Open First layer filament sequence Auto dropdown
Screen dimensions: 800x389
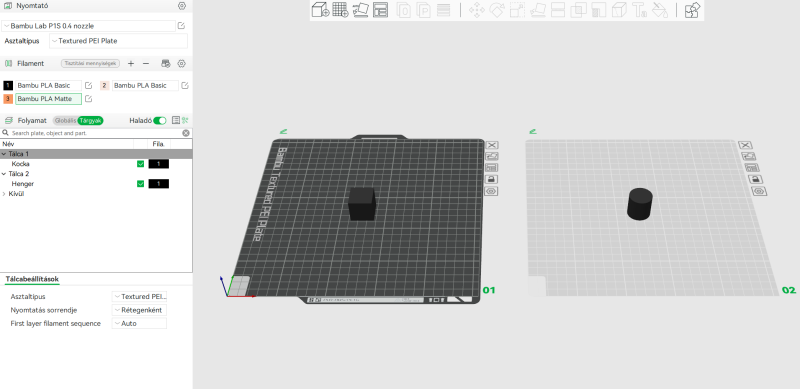pyautogui.click(x=139, y=323)
